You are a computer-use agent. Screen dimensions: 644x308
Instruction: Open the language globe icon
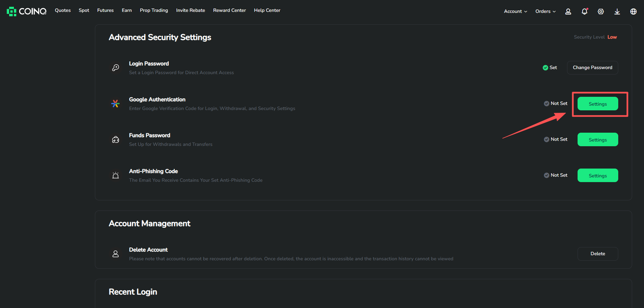(633, 11)
